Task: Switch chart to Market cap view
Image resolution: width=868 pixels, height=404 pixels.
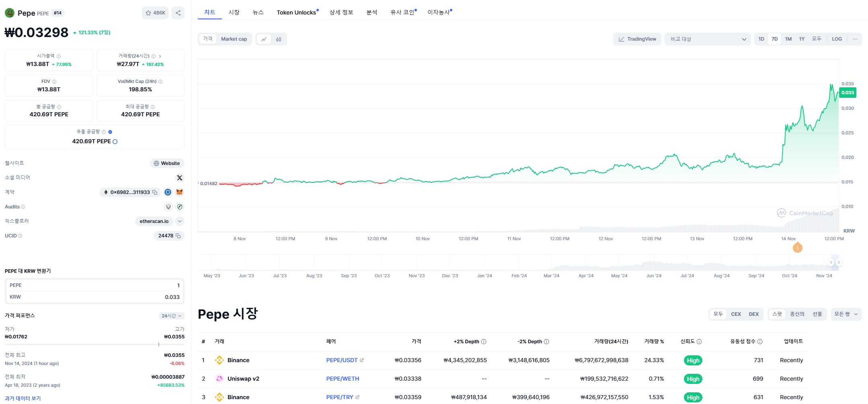Action: point(234,39)
